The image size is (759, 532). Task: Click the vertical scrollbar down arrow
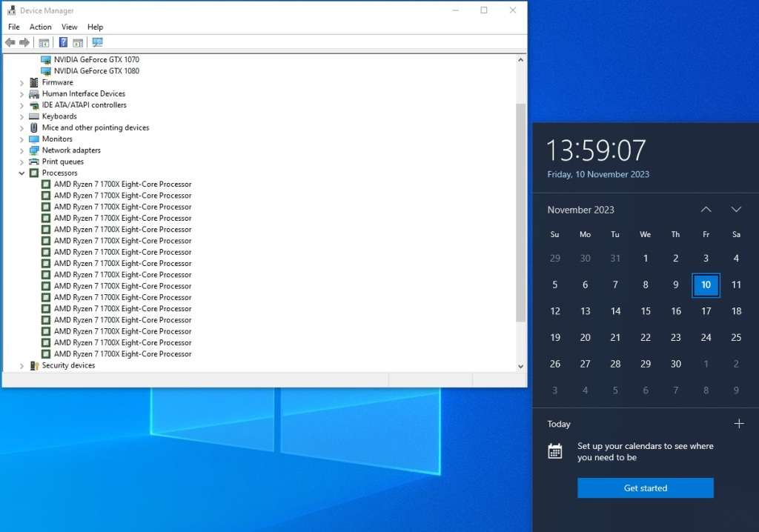point(520,366)
